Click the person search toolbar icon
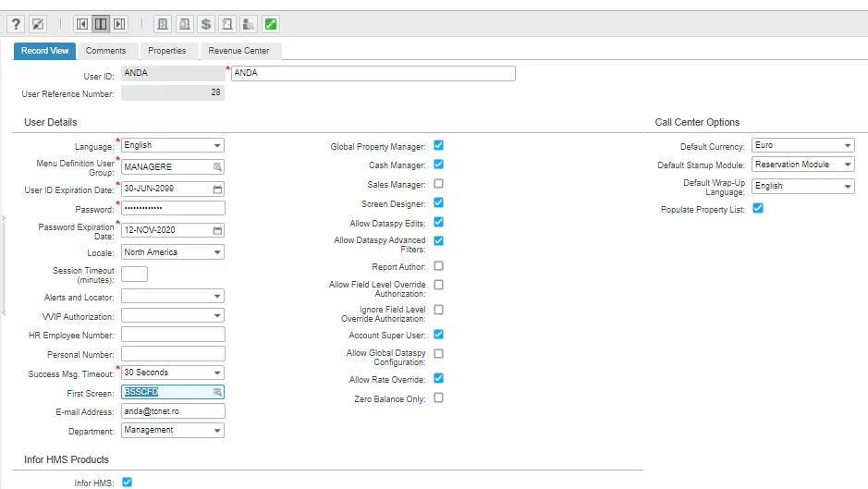The width and height of the screenshot is (868, 489). point(249,24)
